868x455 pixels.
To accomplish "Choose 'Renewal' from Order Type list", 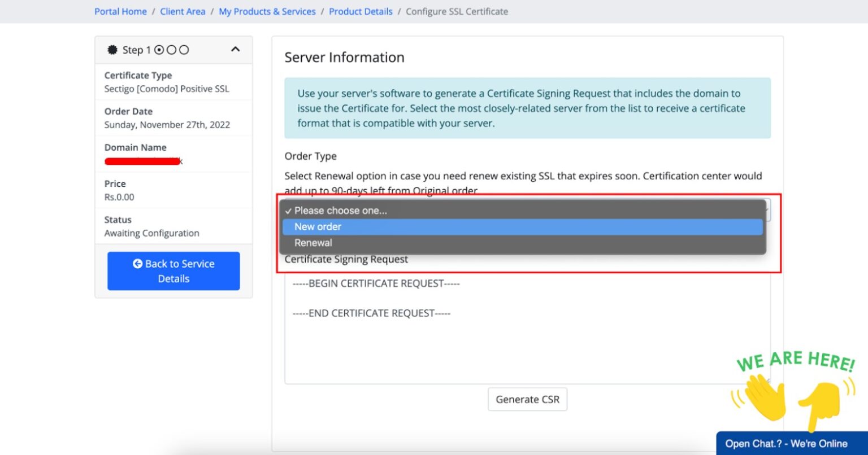I will pyautogui.click(x=313, y=243).
